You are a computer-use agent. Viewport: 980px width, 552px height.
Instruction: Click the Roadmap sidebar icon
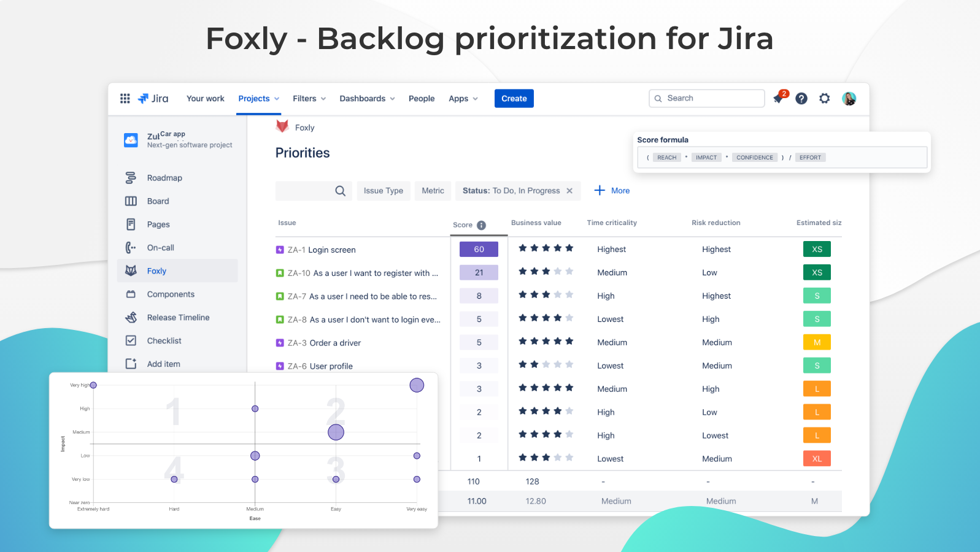[131, 178]
